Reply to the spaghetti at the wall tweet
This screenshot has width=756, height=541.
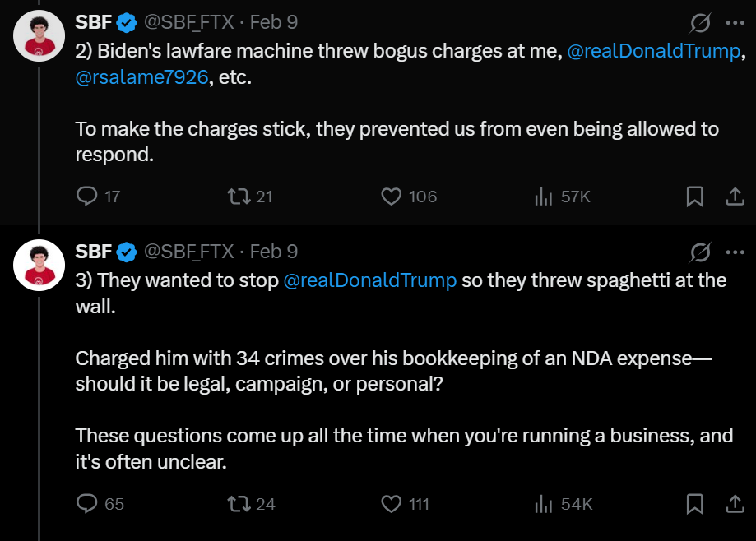coord(87,503)
